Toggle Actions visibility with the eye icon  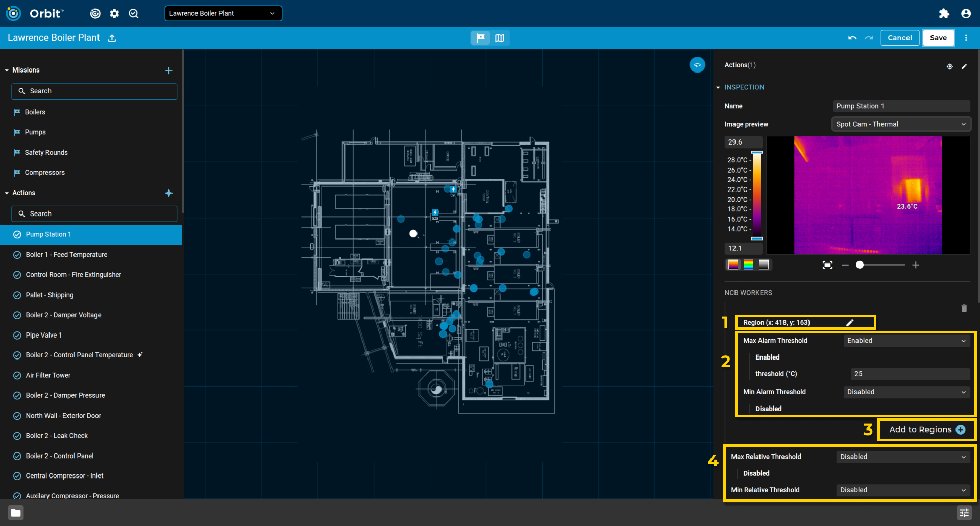pyautogui.click(x=949, y=66)
